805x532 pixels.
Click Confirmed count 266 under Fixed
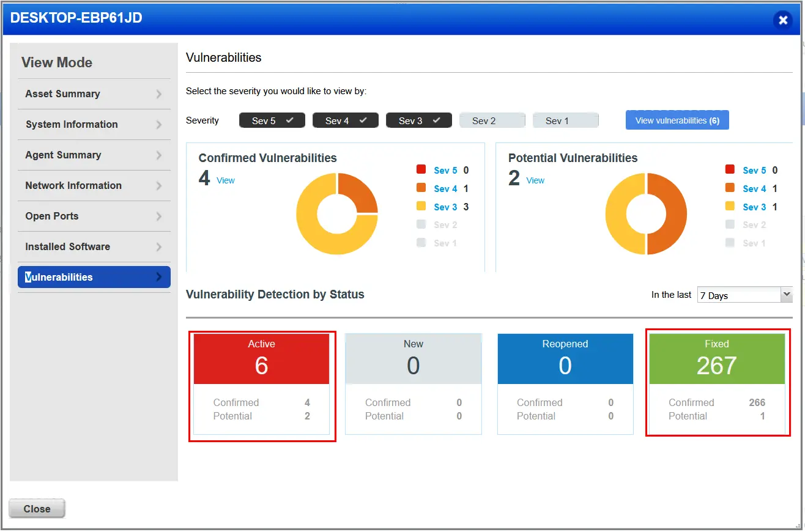(757, 402)
